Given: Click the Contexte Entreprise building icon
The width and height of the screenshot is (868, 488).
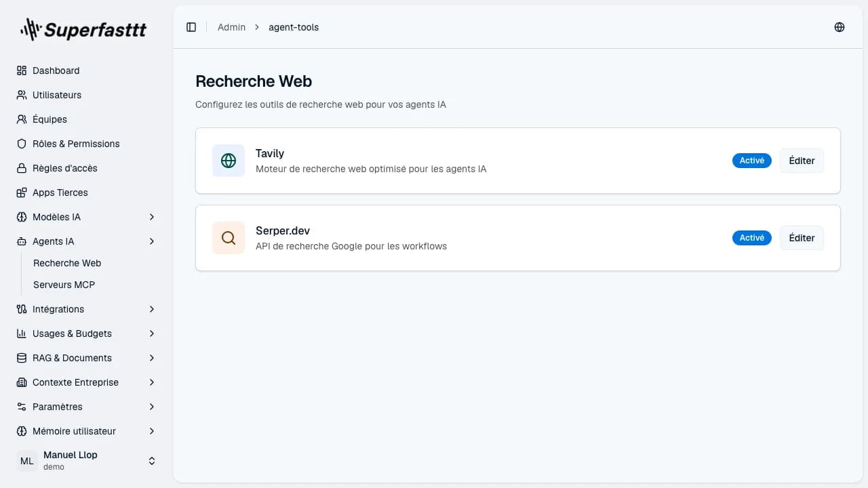Looking at the screenshot, I should 22,382.
